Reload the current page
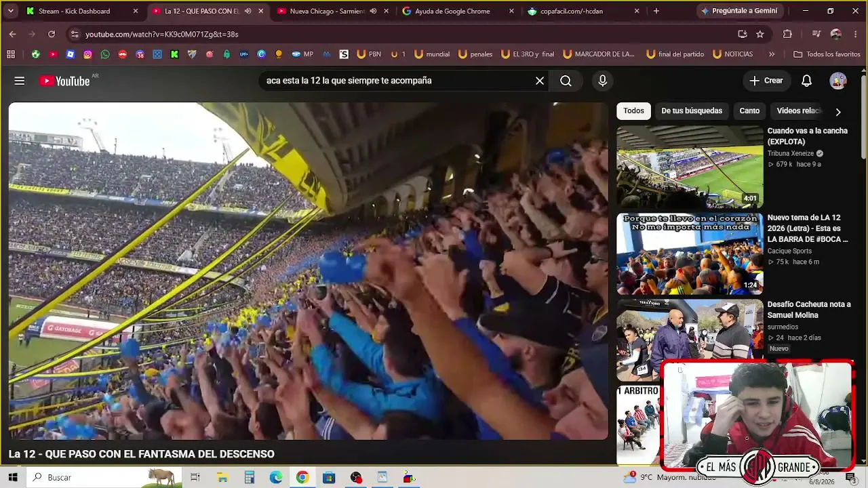868x488 pixels. coord(52,34)
